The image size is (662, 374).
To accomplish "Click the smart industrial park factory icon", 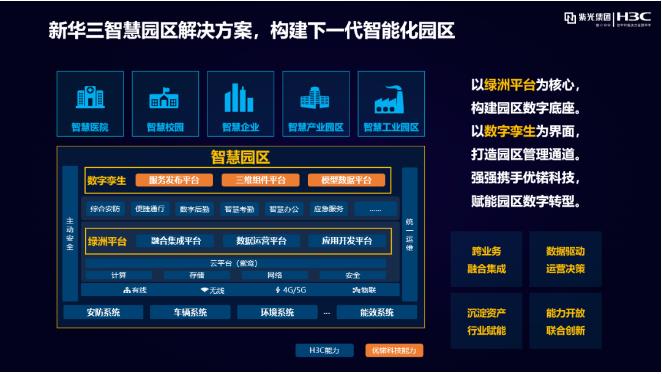I will tap(389, 100).
